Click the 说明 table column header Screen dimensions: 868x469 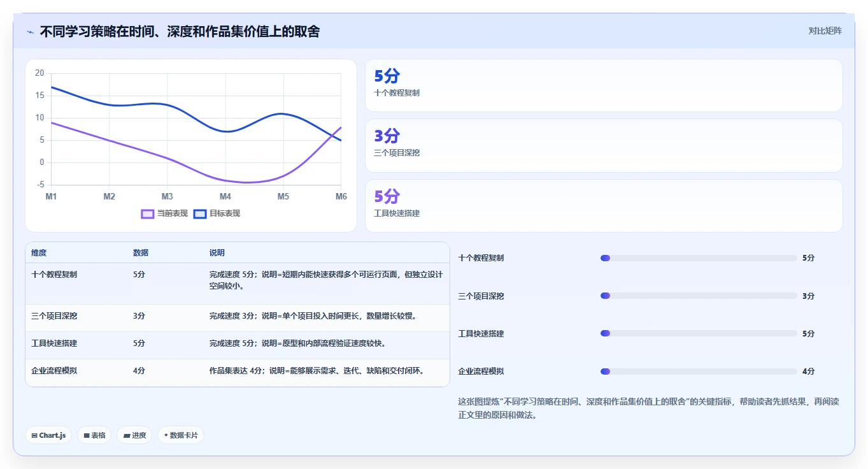pyautogui.click(x=217, y=253)
